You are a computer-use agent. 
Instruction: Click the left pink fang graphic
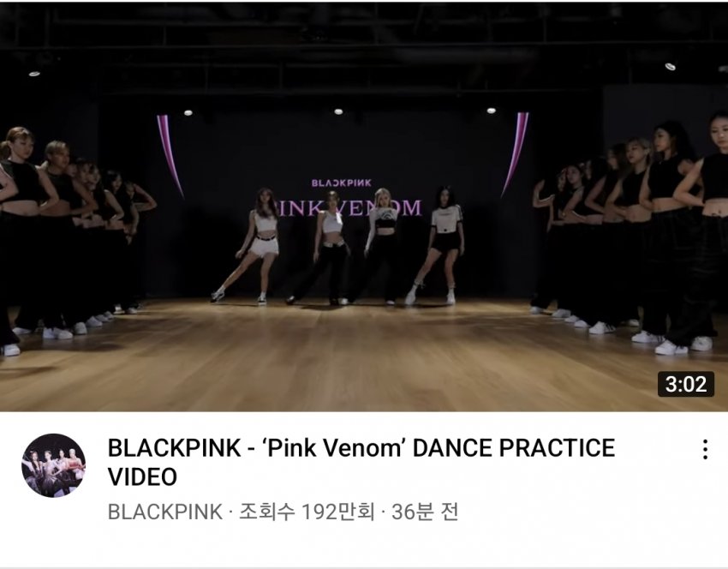click(170, 156)
